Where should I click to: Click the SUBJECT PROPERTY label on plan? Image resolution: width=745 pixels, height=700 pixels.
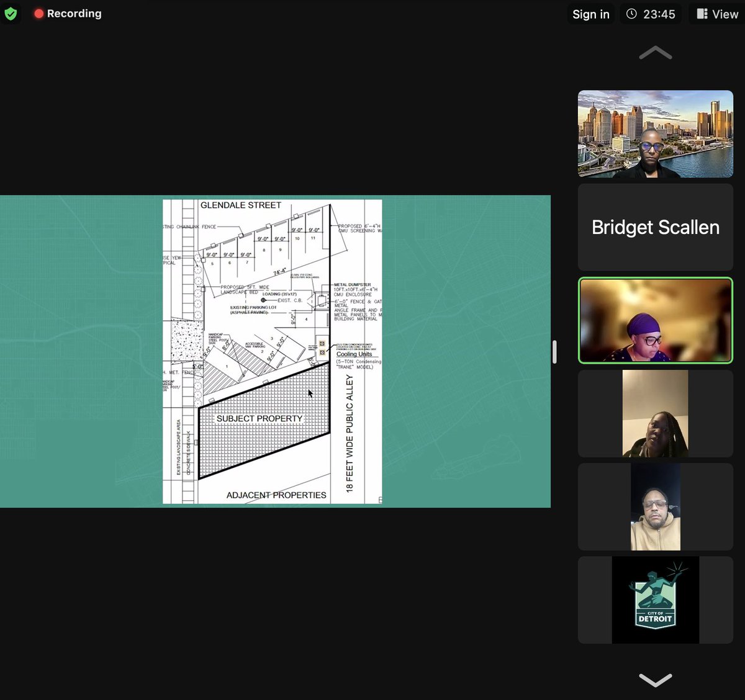tap(260, 419)
